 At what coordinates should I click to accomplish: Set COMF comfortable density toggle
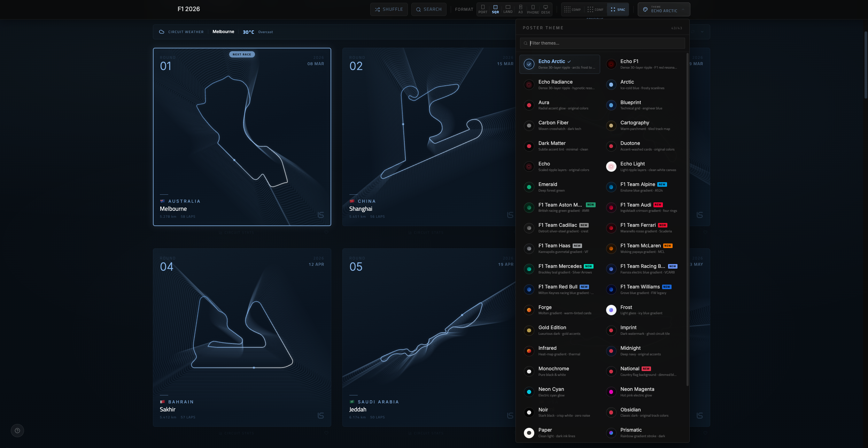(x=595, y=9)
